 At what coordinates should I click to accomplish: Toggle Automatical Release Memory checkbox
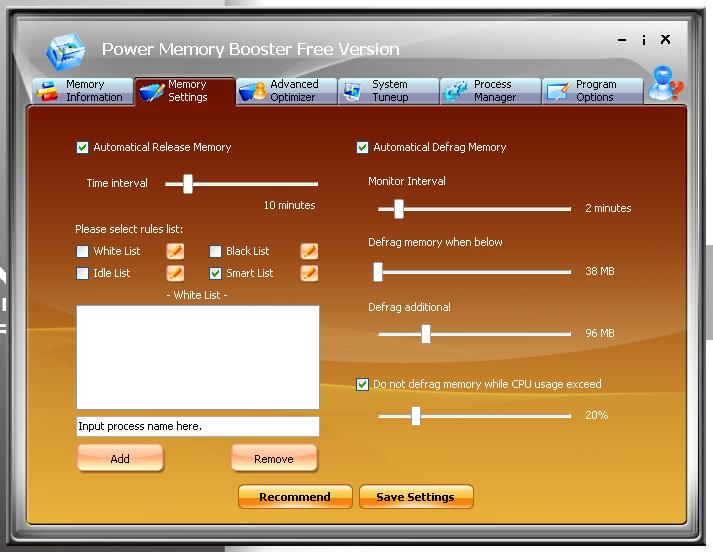point(82,147)
